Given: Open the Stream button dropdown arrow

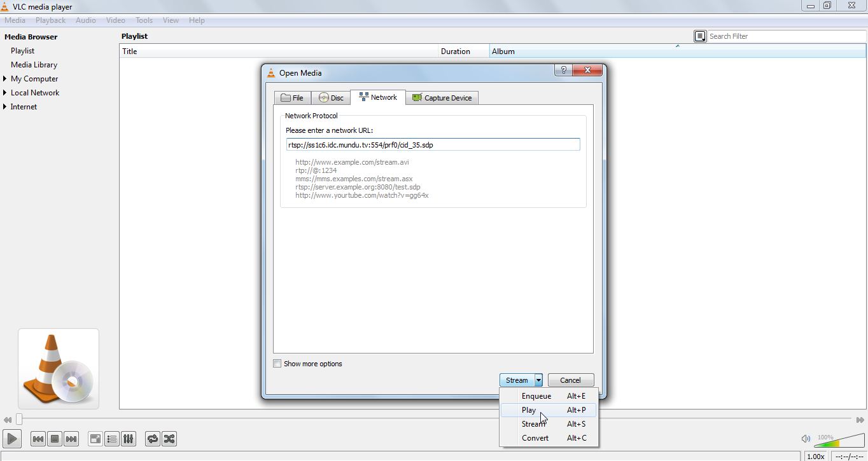Looking at the screenshot, I should tap(538, 380).
